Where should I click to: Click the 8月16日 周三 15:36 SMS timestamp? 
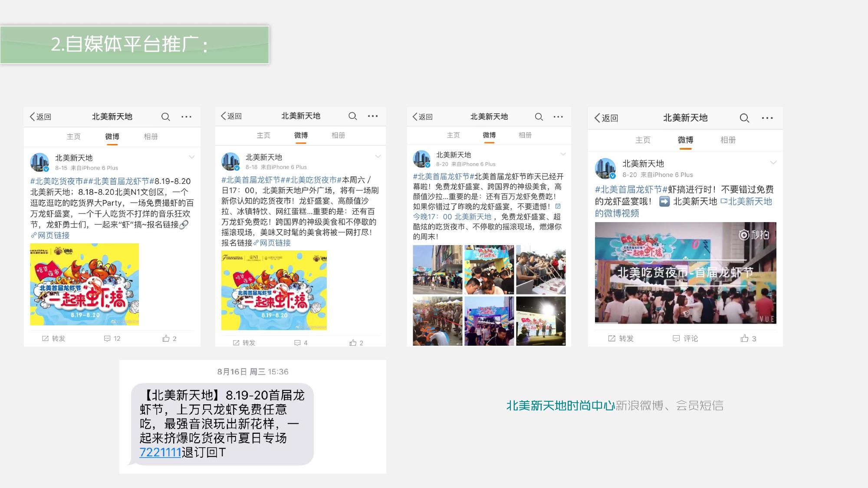pos(253,372)
